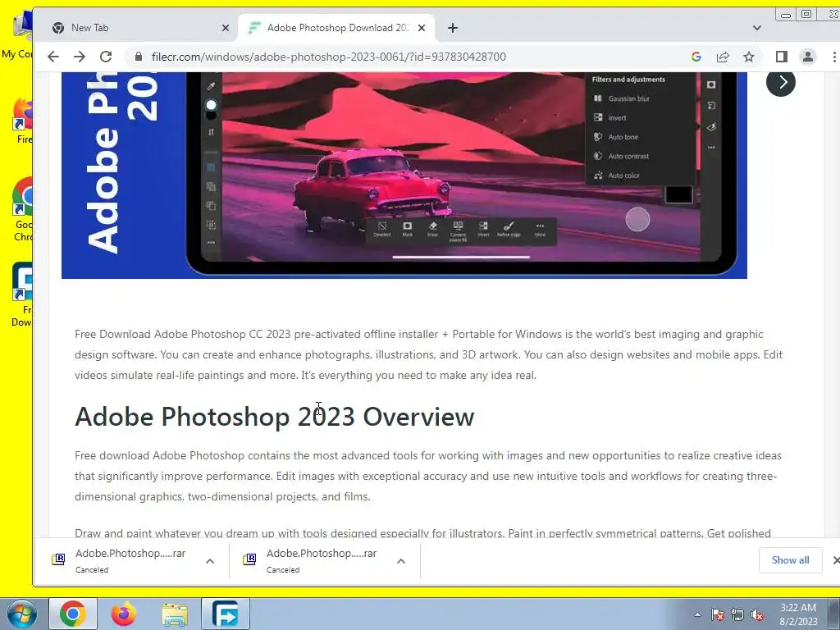Open the Chrome profile avatar

pyautogui.click(x=808, y=57)
